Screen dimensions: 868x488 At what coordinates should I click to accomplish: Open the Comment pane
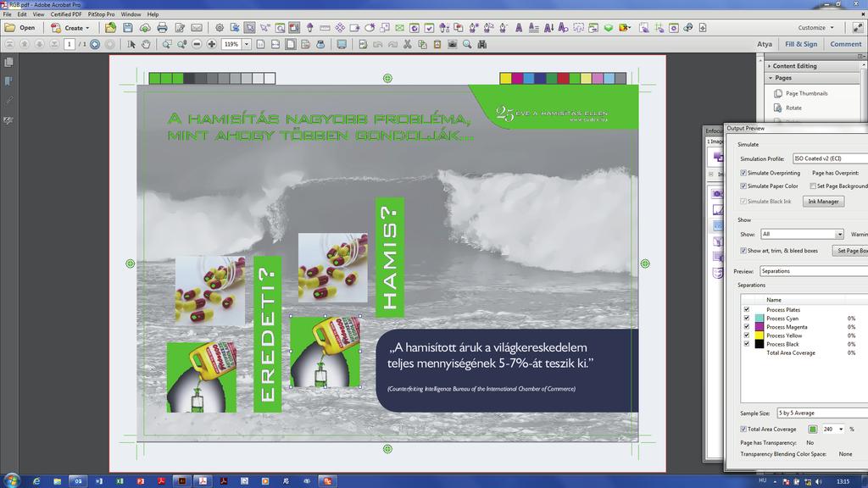click(x=845, y=44)
